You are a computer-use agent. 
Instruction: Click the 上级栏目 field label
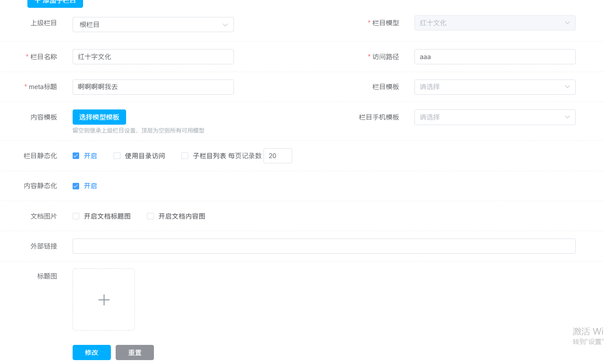tap(44, 23)
